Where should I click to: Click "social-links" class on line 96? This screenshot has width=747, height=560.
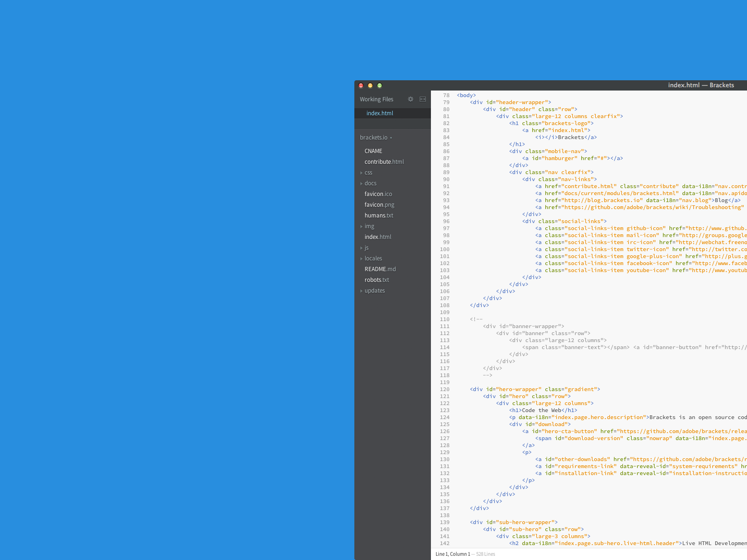coord(580,221)
